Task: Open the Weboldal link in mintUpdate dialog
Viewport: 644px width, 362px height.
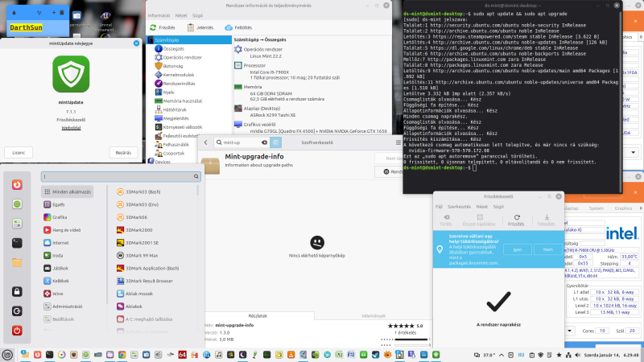Action: tap(71, 128)
